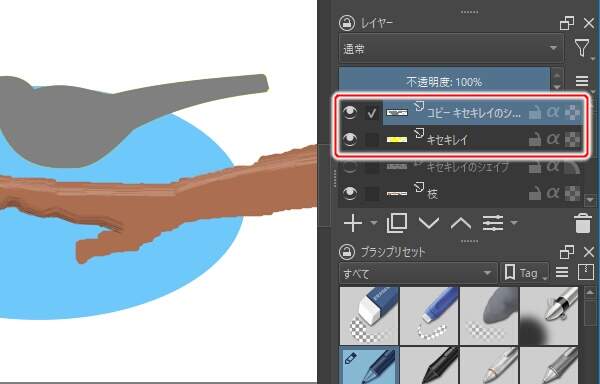
Task: Select the コピー キセキレイのシ... layer name
Action: (473, 113)
